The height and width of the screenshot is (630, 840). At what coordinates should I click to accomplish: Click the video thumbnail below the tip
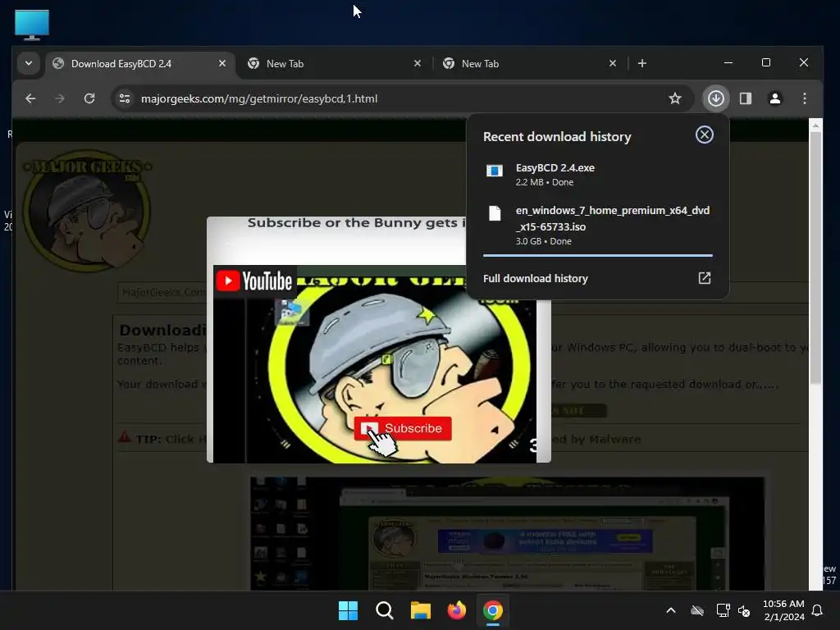coord(507,533)
